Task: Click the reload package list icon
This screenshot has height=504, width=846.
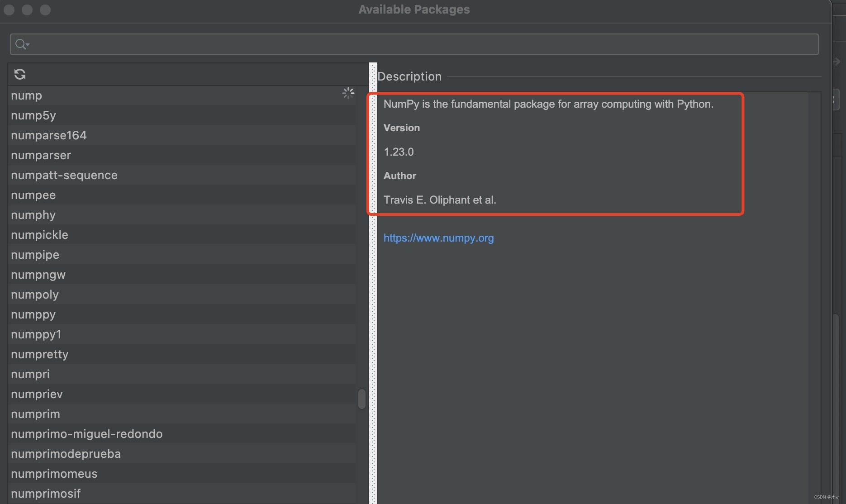Action: click(19, 74)
